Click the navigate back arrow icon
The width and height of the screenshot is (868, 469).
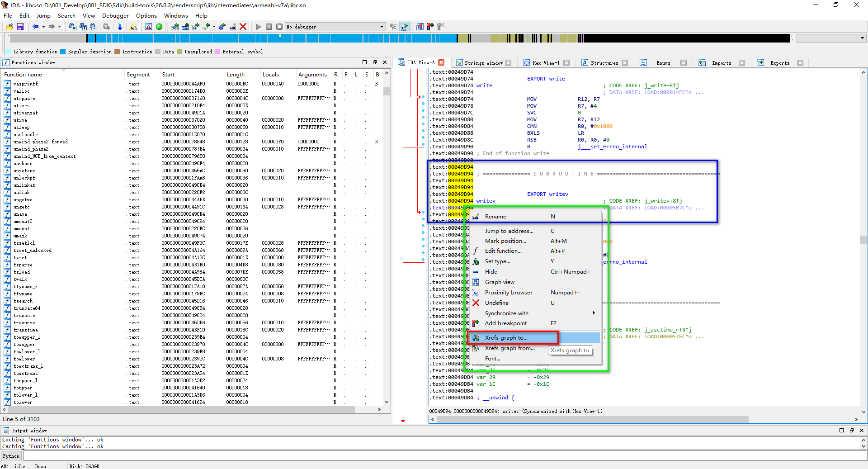(x=36, y=27)
